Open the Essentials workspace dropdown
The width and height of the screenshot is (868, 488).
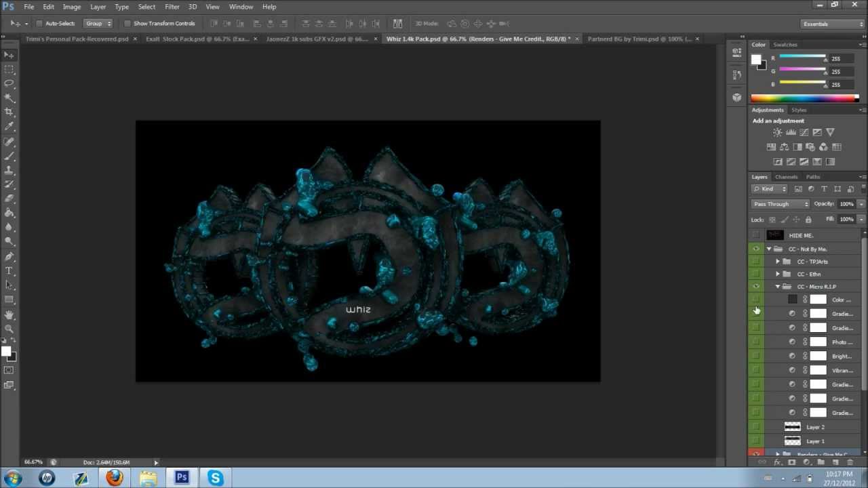831,24
